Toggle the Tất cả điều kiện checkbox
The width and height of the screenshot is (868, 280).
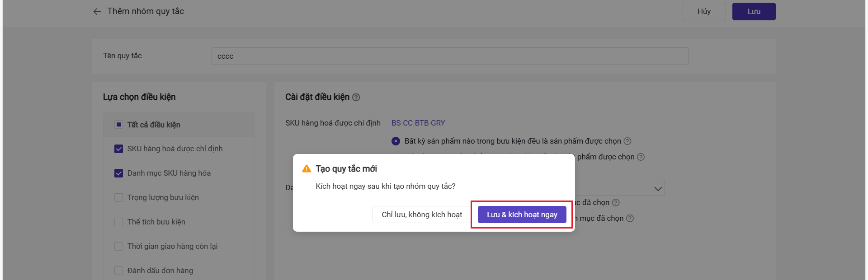118,125
